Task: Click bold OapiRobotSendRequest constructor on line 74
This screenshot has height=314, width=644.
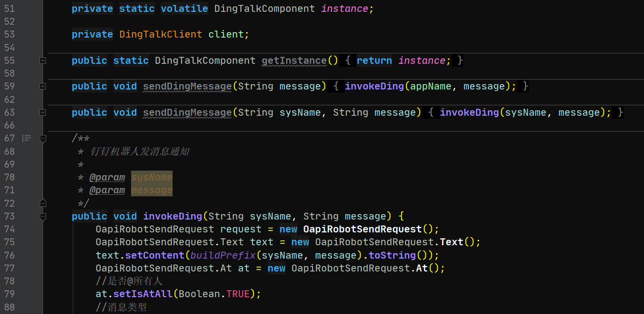Action: [x=363, y=229]
